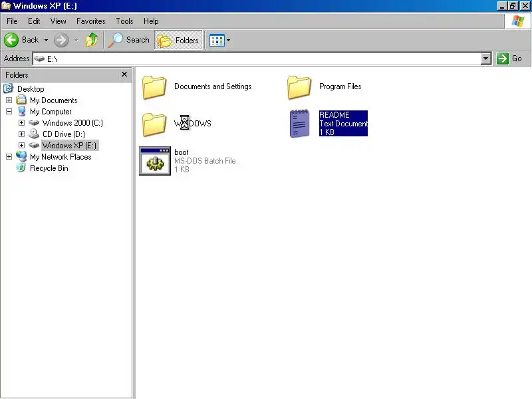
Task: Select the boot batch file icon
Action: (x=155, y=161)
